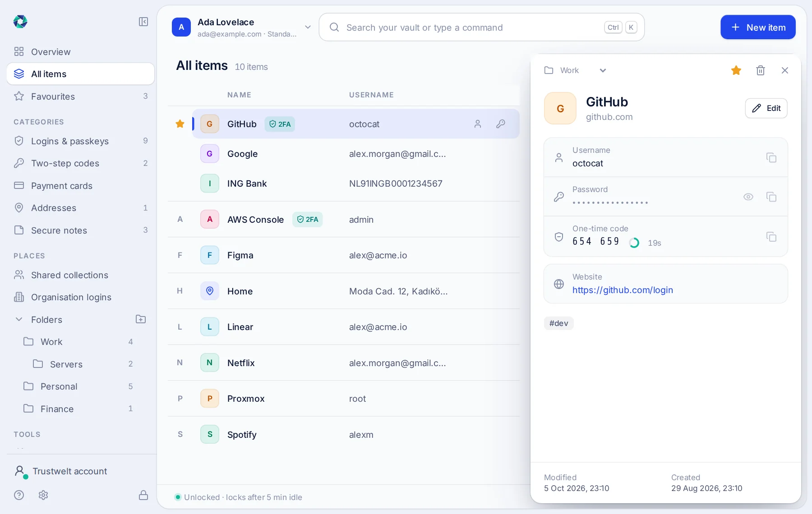The image size is (812, 514).
Task: Close the GitHub detail panel
Action: (x=785, y=70)
